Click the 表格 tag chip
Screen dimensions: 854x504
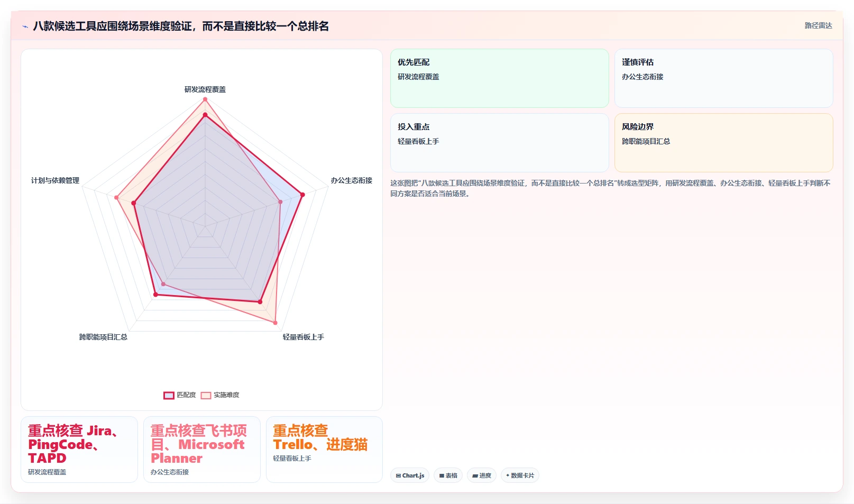[448, 475]
